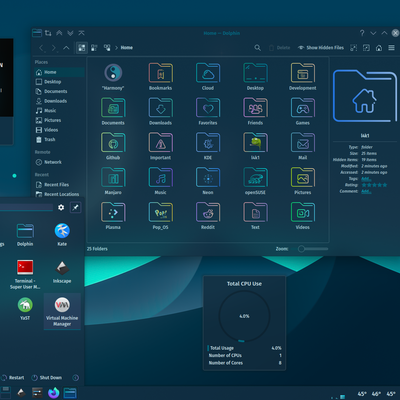Screen dimensions: 400x400
Task: Click the help question mark in title bar
Action: pyautogui.click(x=362, y=33)
